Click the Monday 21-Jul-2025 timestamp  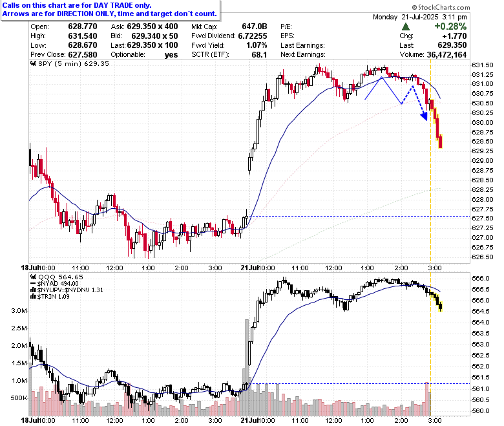(420, 17)
